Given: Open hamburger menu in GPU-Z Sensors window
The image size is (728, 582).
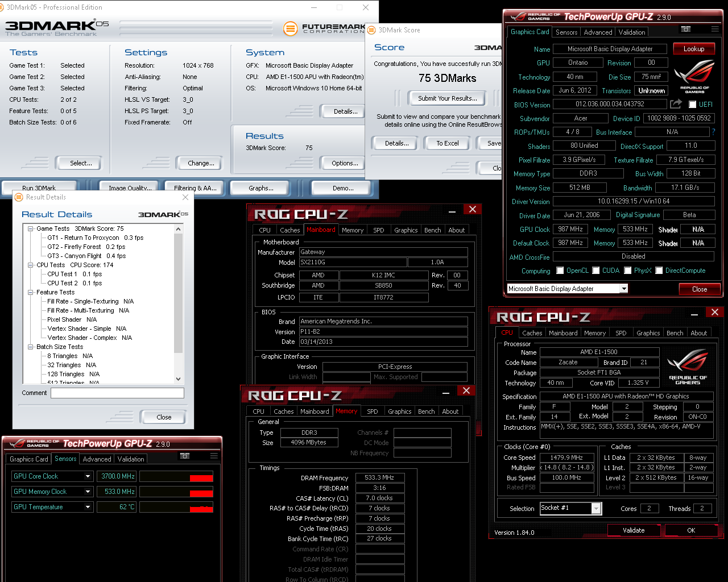Looking at the screenshot, I should pyautogui.click(x=214, y=456).
